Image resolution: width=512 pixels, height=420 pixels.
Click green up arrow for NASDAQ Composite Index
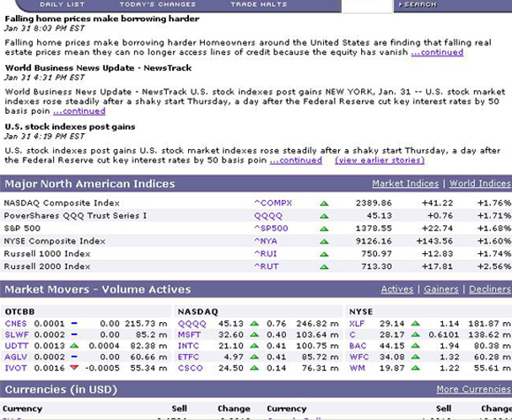[x=324, y=204]
